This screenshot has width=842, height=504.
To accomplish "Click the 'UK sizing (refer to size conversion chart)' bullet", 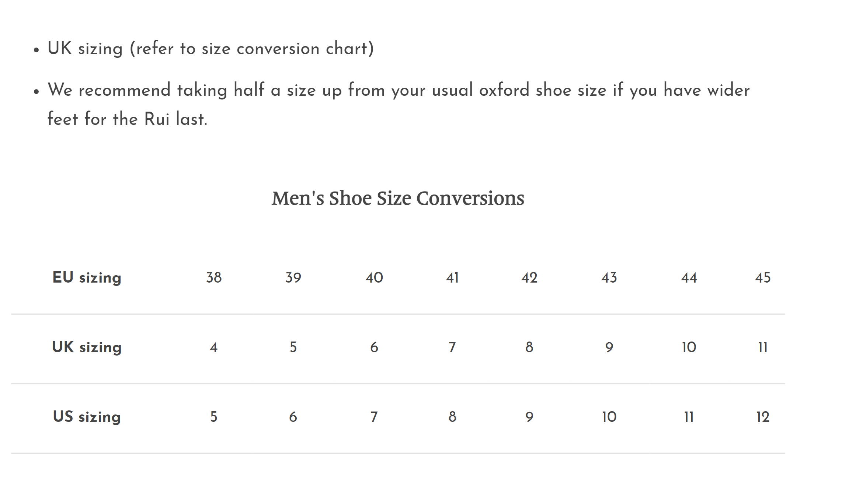I will point(211,49).
